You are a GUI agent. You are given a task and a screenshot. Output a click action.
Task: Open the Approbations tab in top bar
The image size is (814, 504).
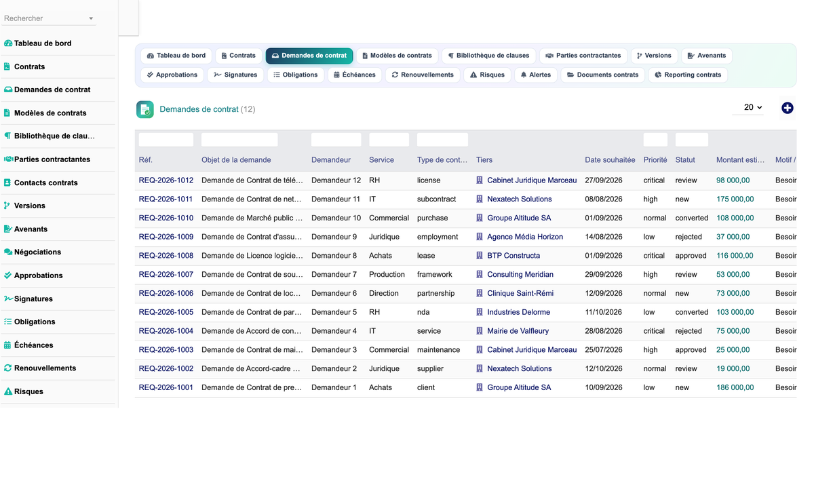172,75
